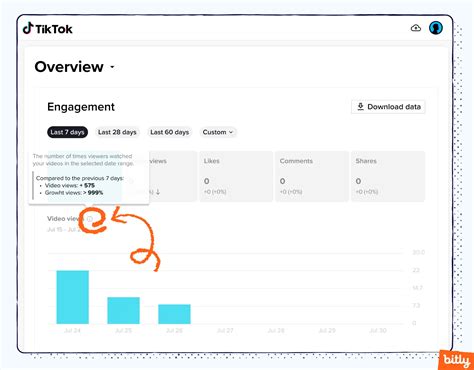This screenshot has height=370, width=474.
Task: Select the Shares metric card
Action: 388,176
